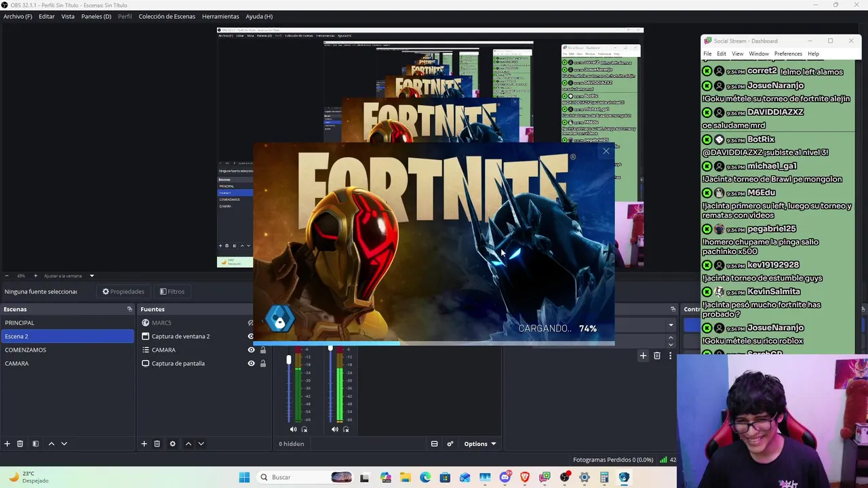
Task: Zoom out preview with minus button
Action: coord(7,276)
